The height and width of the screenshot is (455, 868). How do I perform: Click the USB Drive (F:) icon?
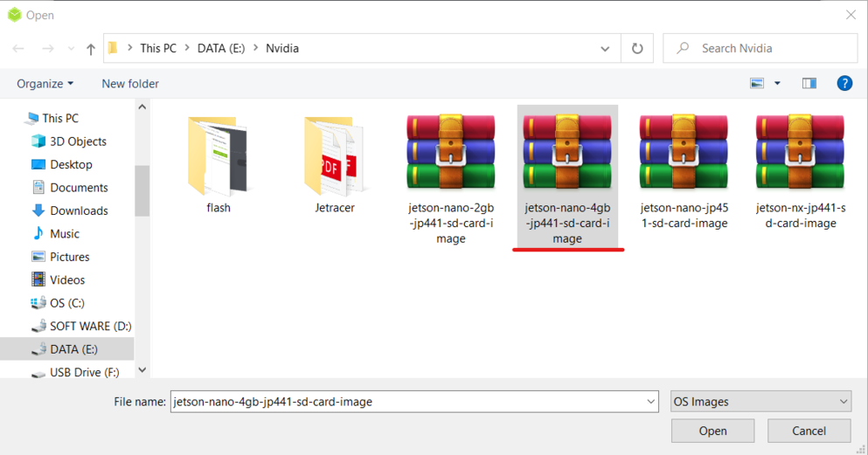point(38,373)
